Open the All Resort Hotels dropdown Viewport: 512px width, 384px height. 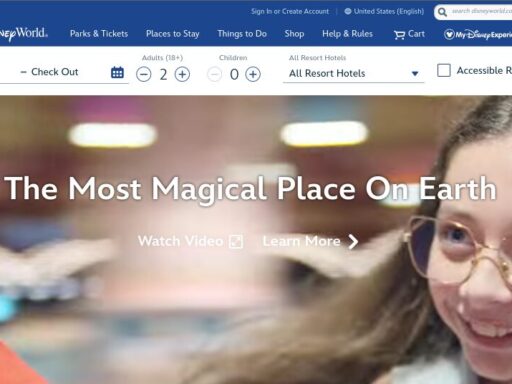point(354,73)
